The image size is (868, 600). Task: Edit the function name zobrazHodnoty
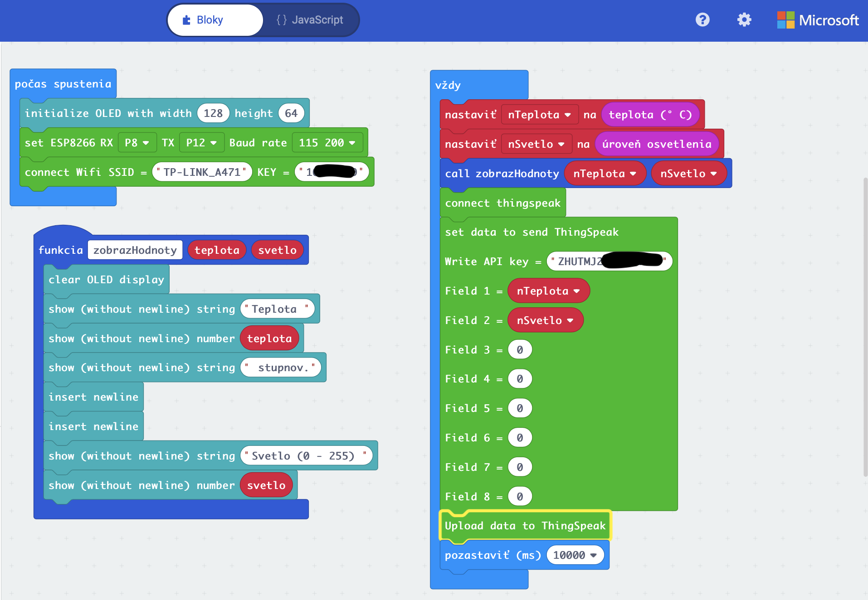coord(135,250)
